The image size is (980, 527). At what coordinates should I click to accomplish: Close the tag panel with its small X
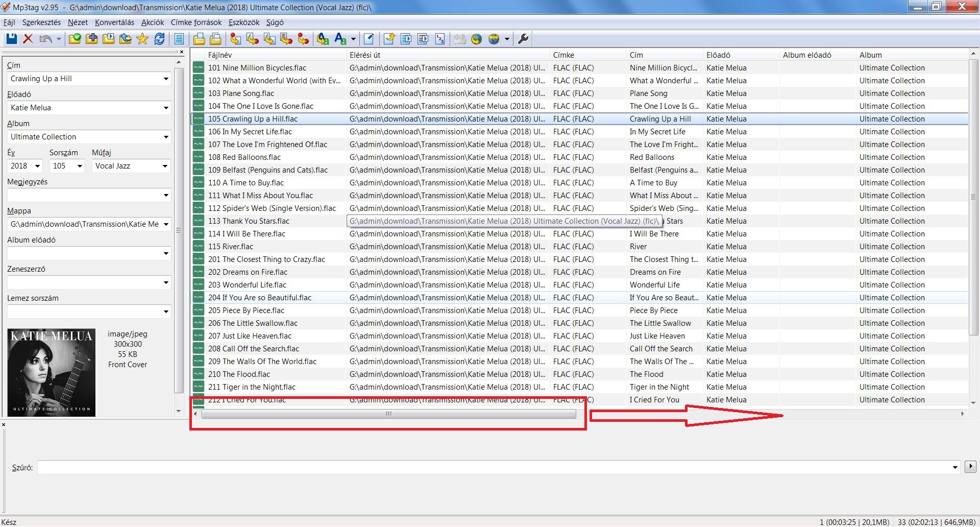click(181, 52)
